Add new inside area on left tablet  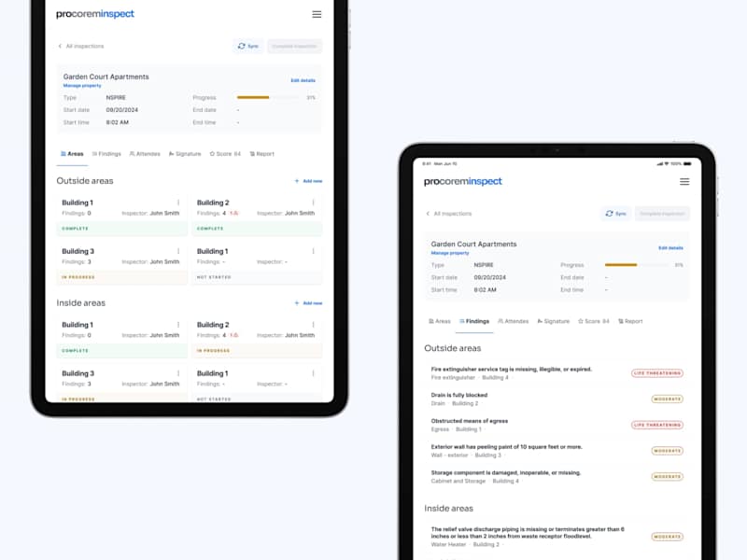pos(308,302)
